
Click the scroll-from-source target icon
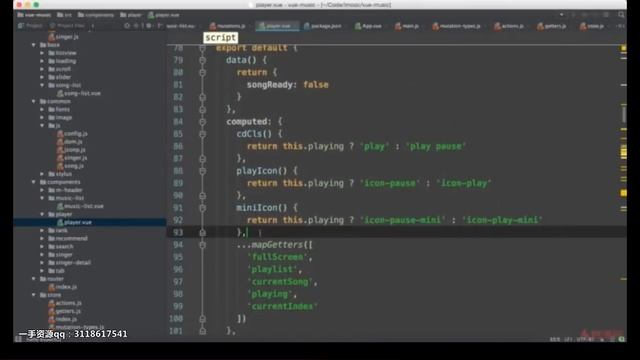point(127,26)
